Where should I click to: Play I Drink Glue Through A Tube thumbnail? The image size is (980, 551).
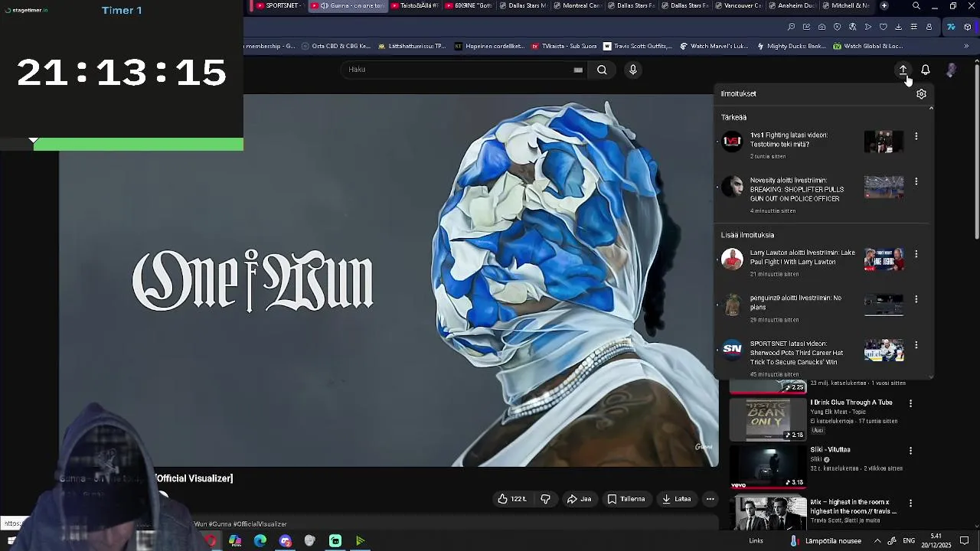(767, 418)
